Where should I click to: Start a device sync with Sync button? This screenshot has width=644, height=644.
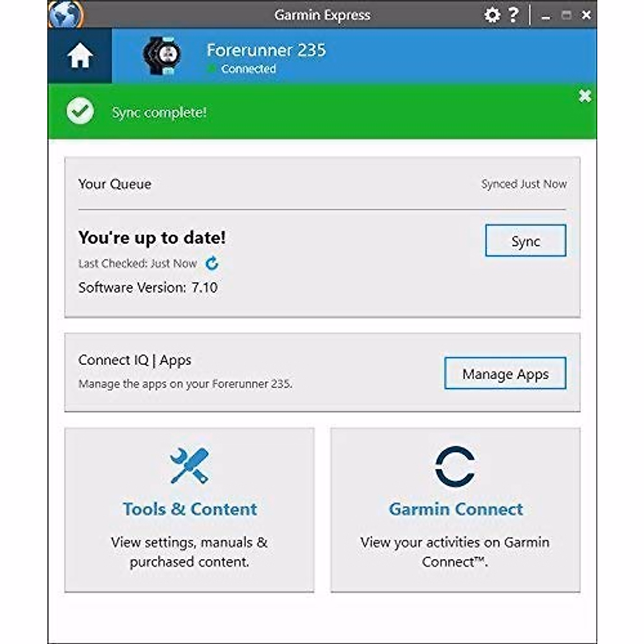[525, 240]
